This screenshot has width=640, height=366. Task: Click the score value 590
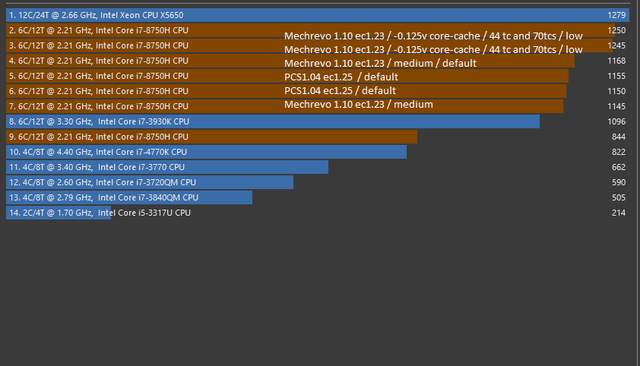(618, 182)
